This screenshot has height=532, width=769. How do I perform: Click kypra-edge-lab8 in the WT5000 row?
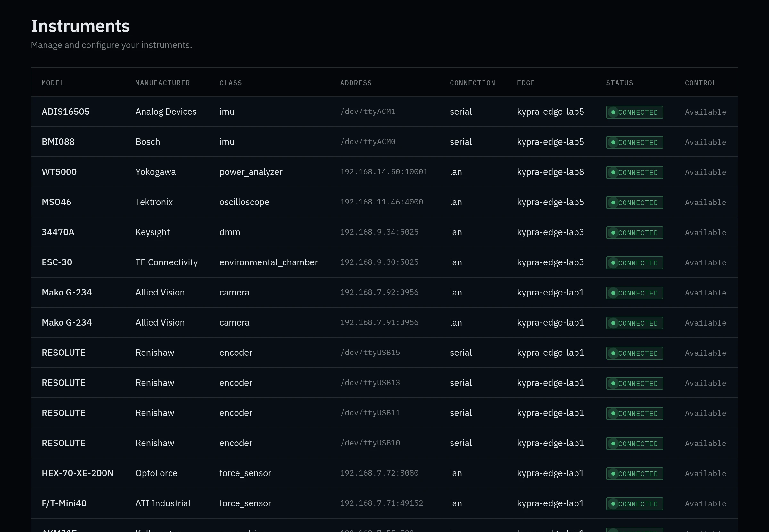point(550,172)
